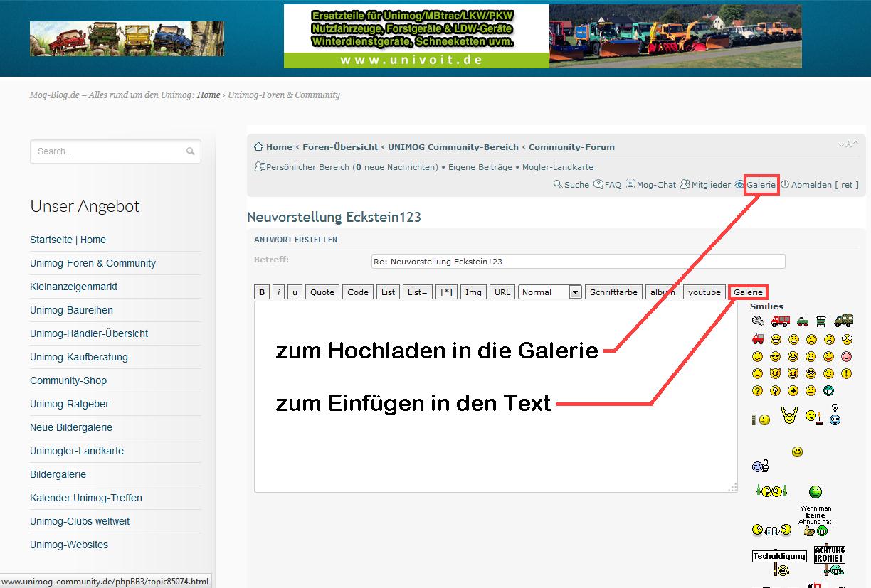Toggle bold text formatting button

(262, 292)
